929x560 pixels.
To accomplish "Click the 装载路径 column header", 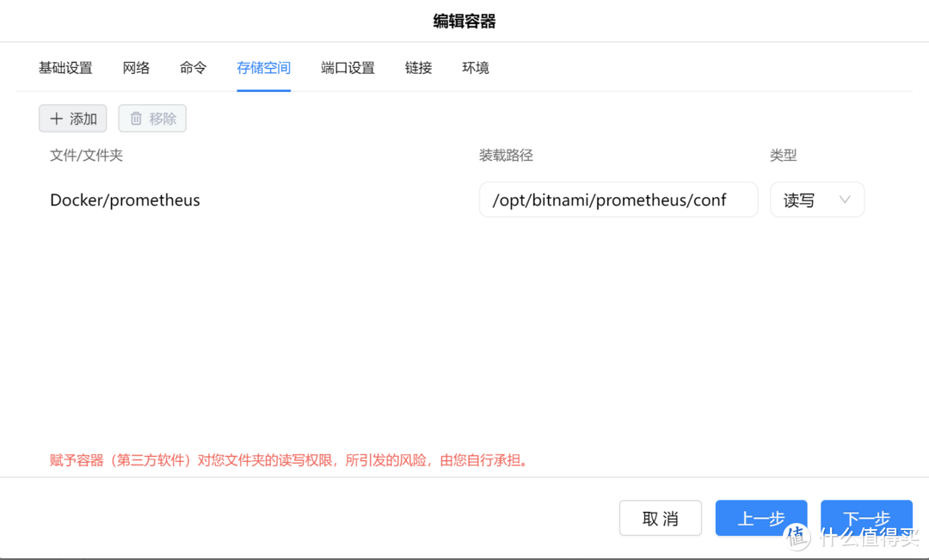I will click(506, 155).
